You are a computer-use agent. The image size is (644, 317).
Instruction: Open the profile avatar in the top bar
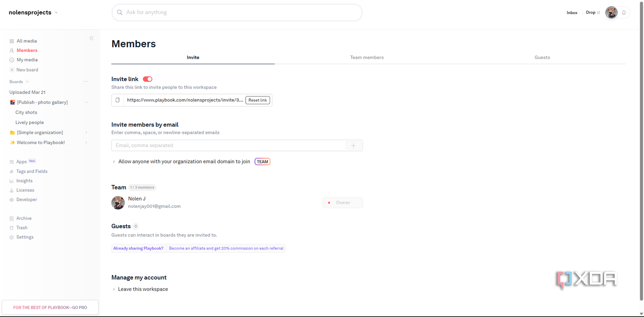(x=611, y=12)
